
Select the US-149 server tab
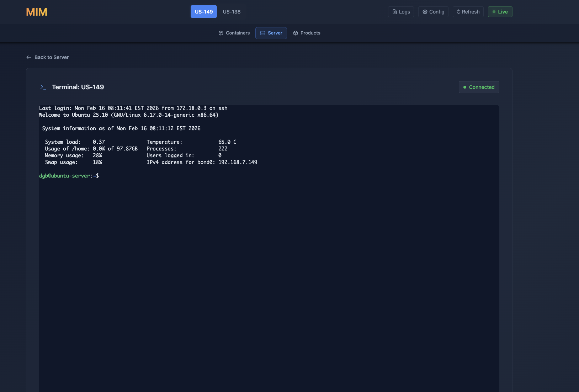tap(203, 11)
